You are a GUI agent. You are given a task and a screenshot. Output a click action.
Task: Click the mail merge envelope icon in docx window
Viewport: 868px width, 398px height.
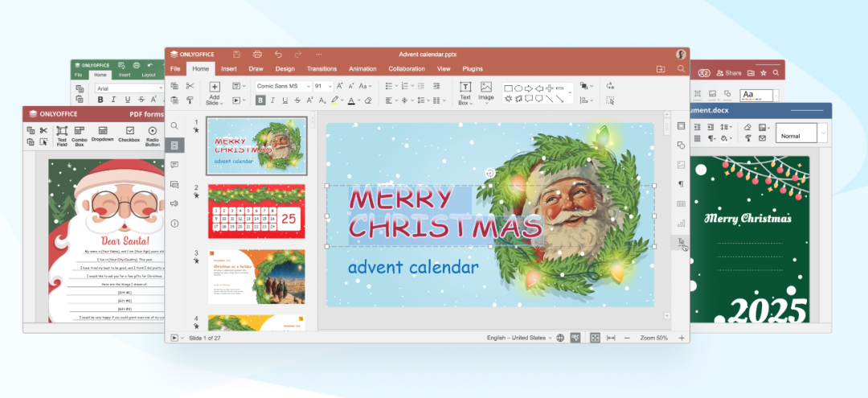pyautogui.click(x=762, y=138)
